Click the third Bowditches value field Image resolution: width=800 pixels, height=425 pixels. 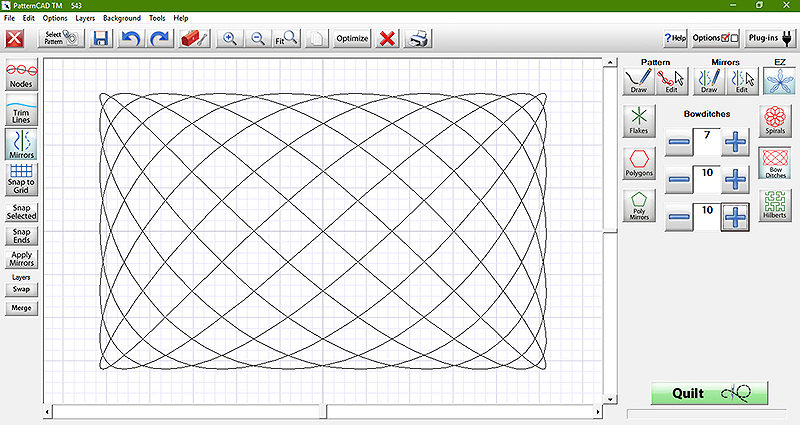pos(707,217)
